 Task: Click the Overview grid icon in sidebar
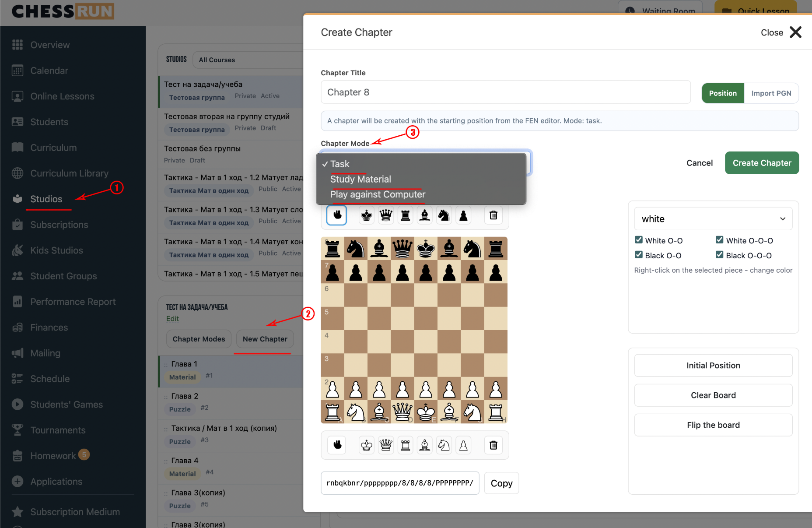coord(17,45)
